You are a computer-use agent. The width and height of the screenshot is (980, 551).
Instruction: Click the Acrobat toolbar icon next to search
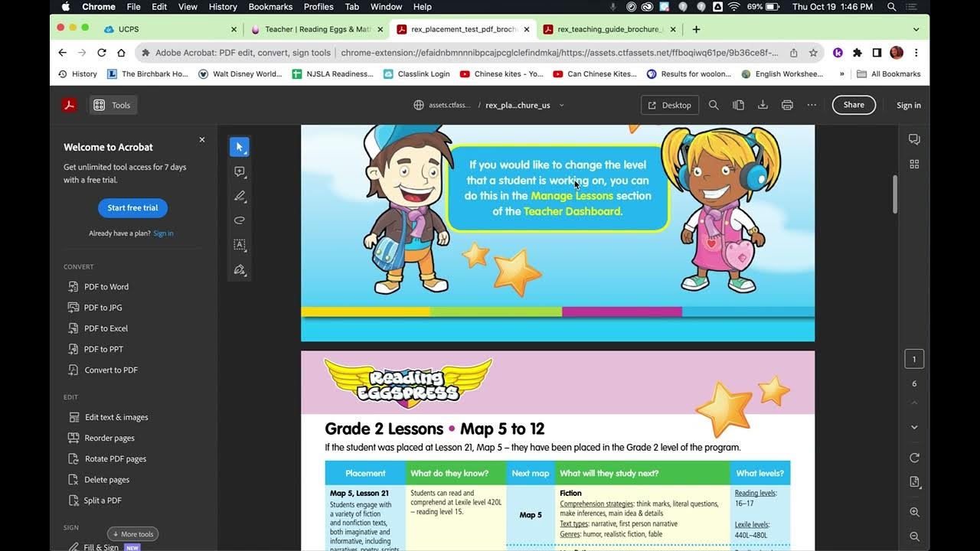tap(738, 105)
